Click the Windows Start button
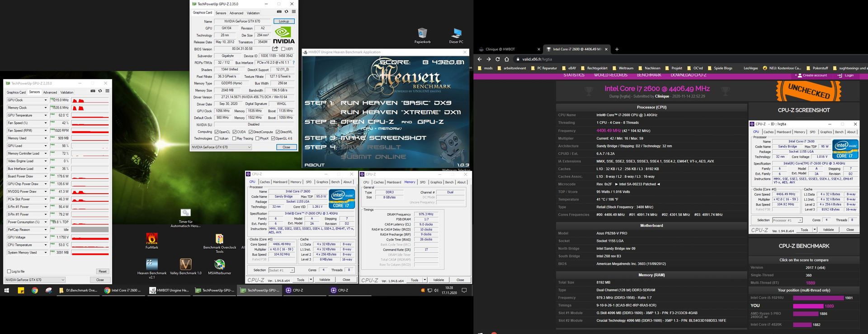 click(7, 291)
